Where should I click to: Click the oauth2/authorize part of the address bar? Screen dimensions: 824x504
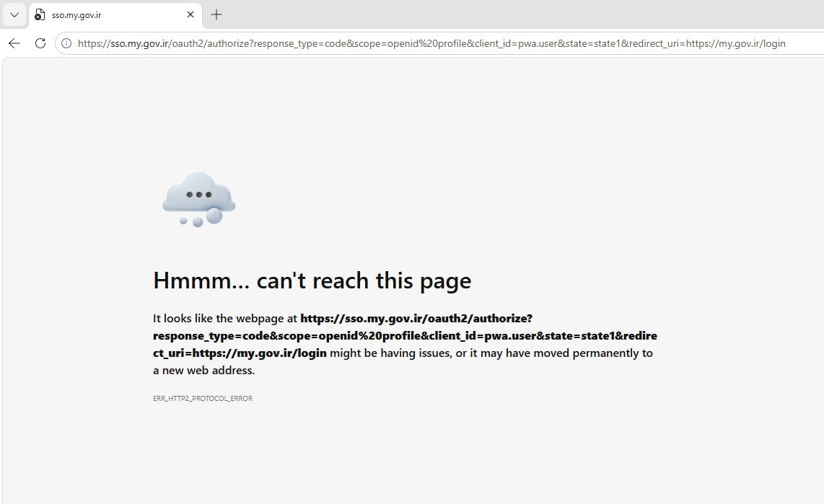[212, 43]
